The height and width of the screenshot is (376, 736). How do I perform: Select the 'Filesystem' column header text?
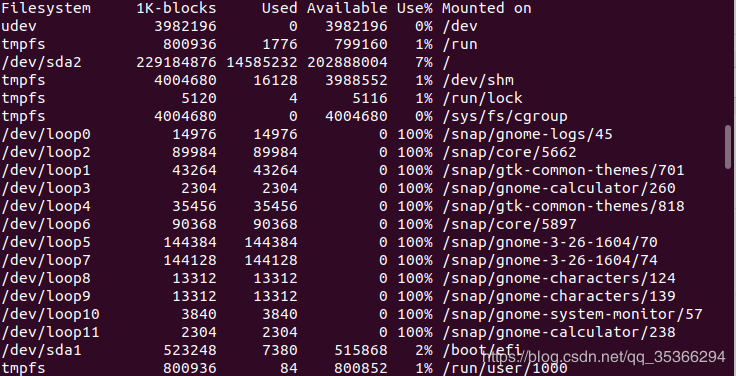tap(46, 8)
